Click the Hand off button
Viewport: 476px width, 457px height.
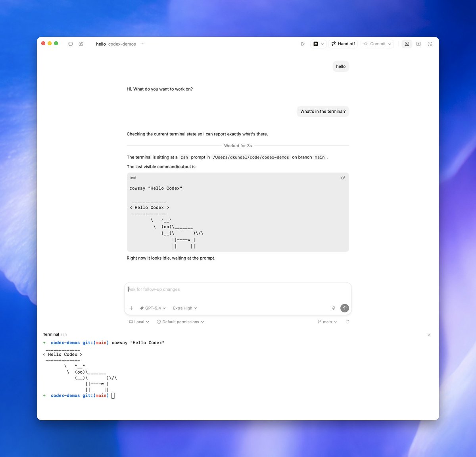[343, 44]
